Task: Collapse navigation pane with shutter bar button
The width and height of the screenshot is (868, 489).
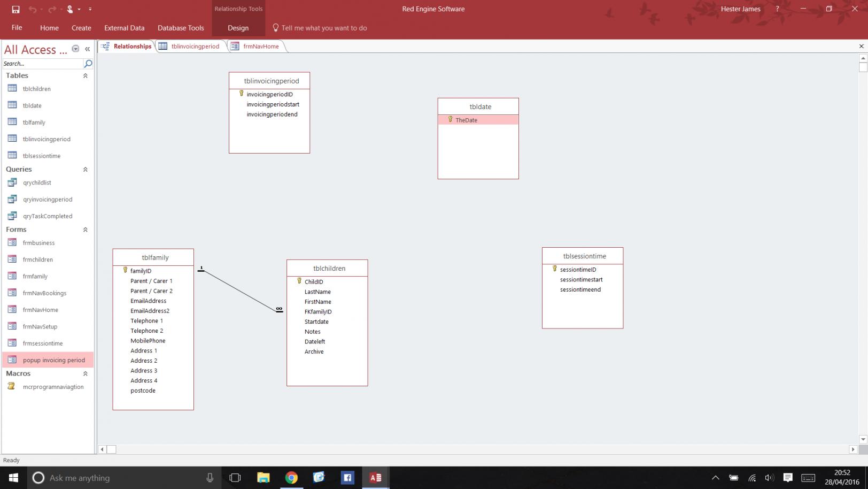Action: [87, 49]
